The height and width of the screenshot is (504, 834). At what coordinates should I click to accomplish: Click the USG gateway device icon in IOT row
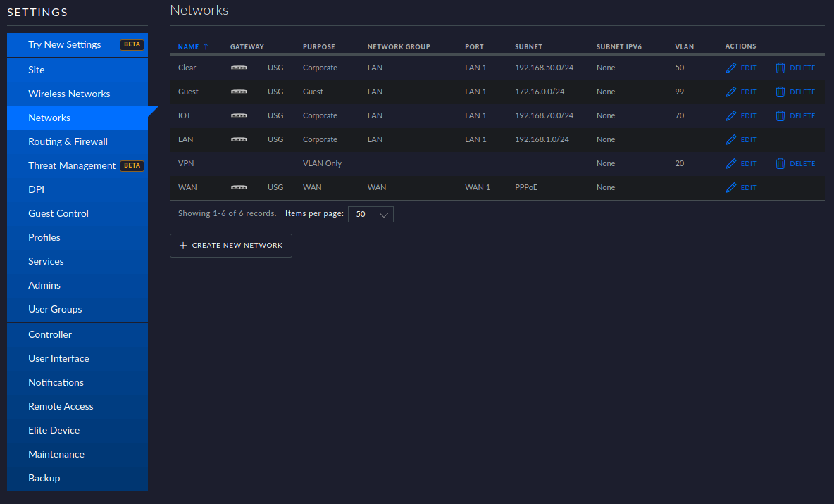click(x=239, y=115)
